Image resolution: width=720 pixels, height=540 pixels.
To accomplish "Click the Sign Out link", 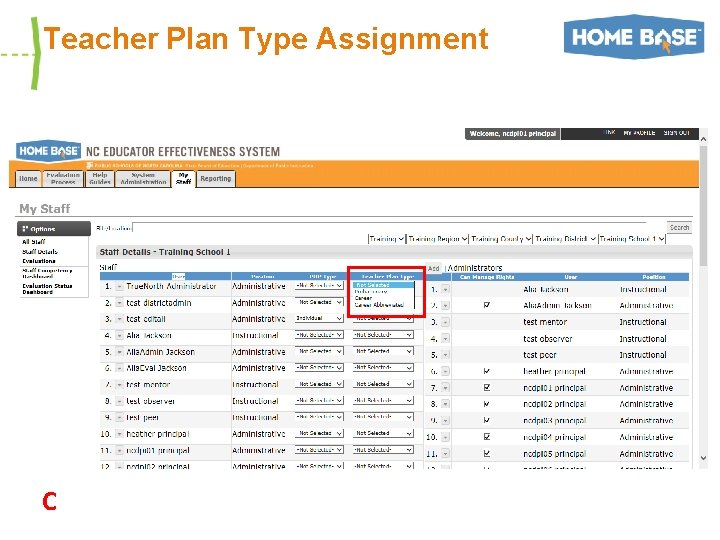I will point(676,133).
